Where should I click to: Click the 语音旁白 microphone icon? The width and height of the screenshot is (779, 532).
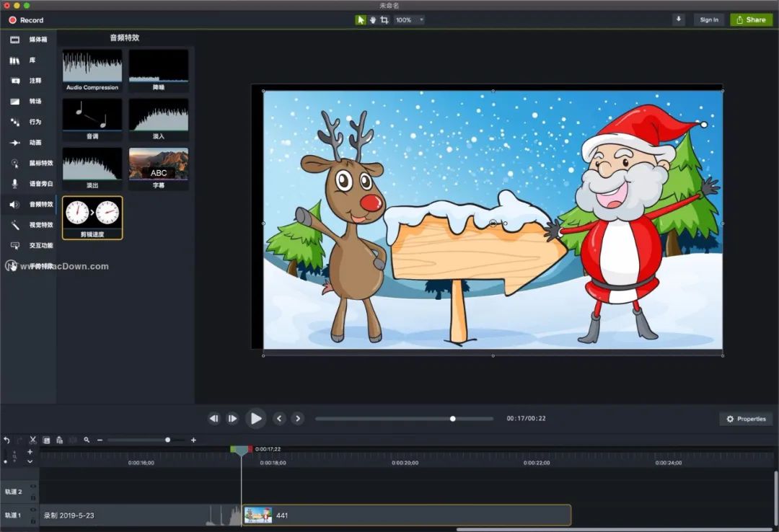tap(15, 184)
